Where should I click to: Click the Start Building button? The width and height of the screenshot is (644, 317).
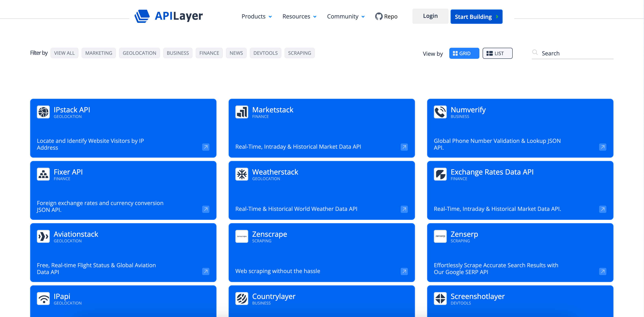point(476,17)
